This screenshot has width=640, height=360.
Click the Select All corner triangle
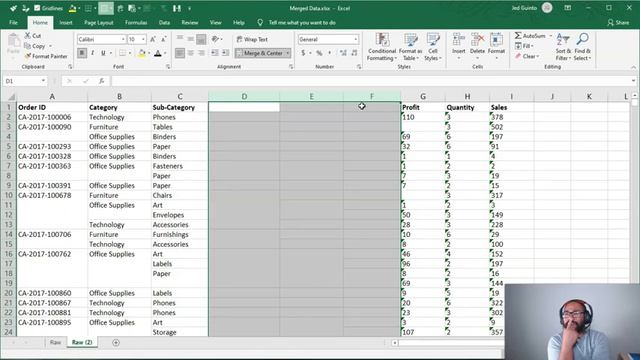coord(11,97)
